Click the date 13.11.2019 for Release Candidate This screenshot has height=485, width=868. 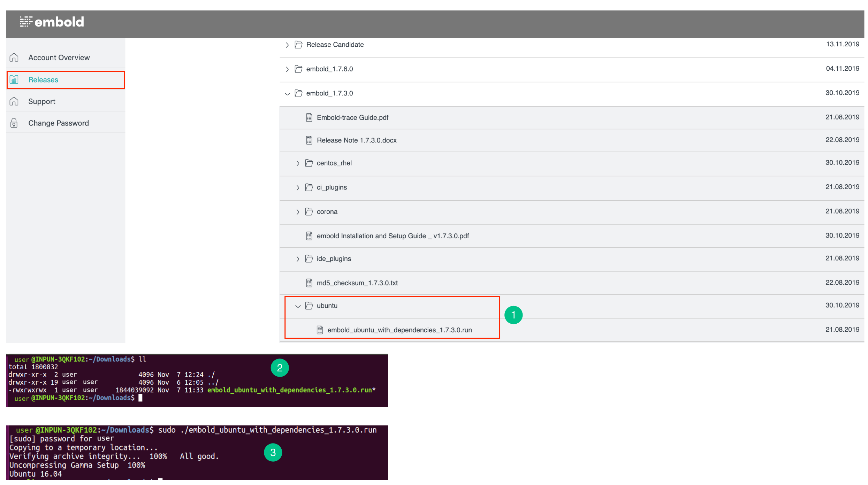[843, 44]
